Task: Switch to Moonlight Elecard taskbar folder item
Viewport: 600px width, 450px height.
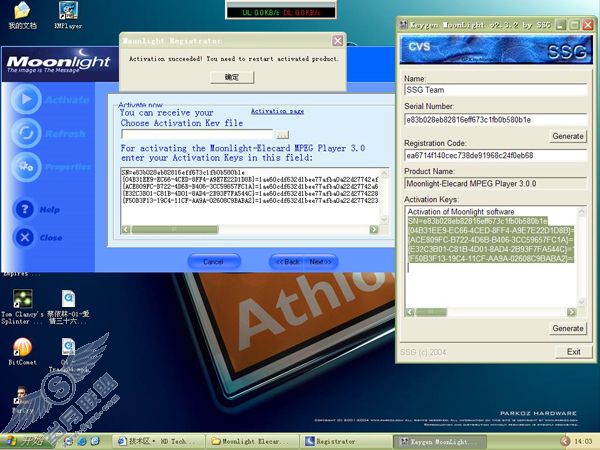Action: [x=251, y=441]
